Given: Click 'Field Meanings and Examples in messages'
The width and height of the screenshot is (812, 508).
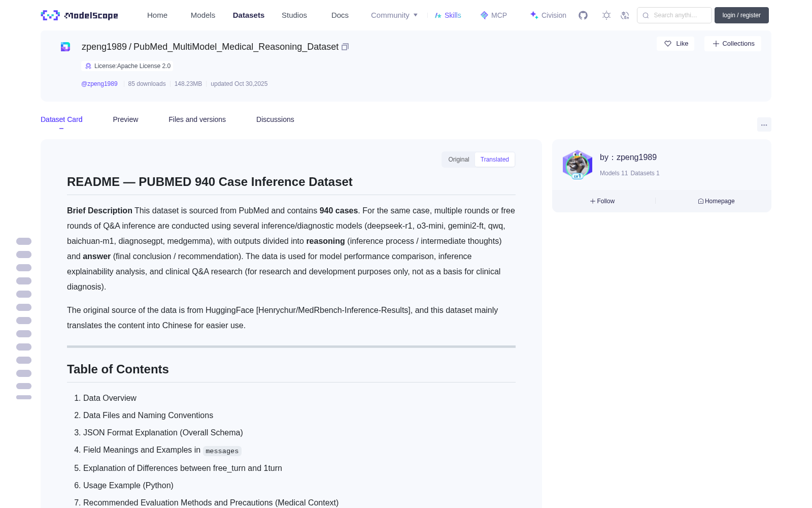Looking at the screenshot, I should click(x=162, y=451).
